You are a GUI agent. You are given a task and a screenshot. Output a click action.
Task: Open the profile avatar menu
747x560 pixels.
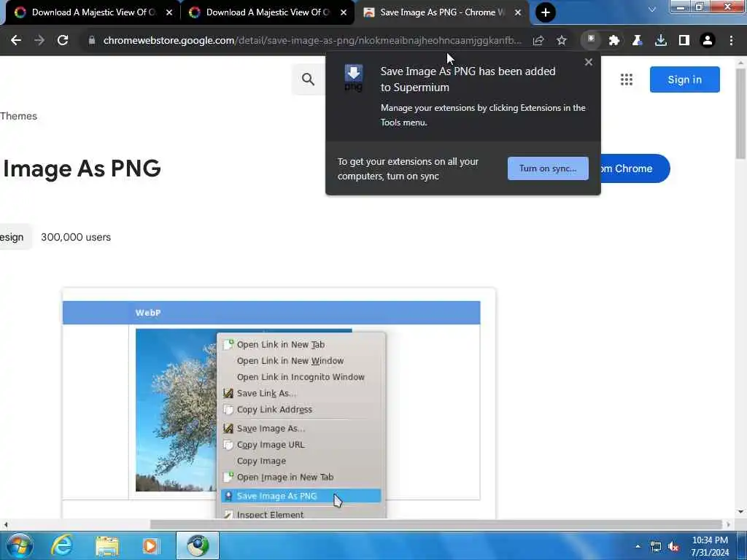pos(708,41)
